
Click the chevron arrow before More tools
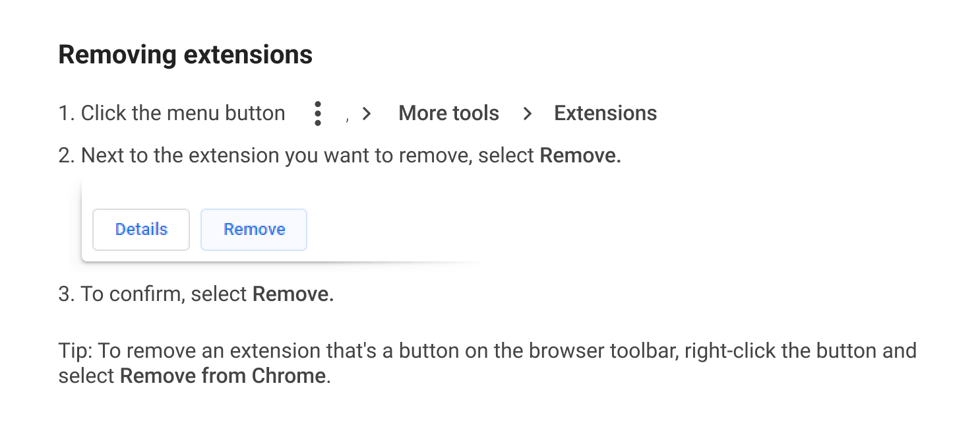pos(367,114)
